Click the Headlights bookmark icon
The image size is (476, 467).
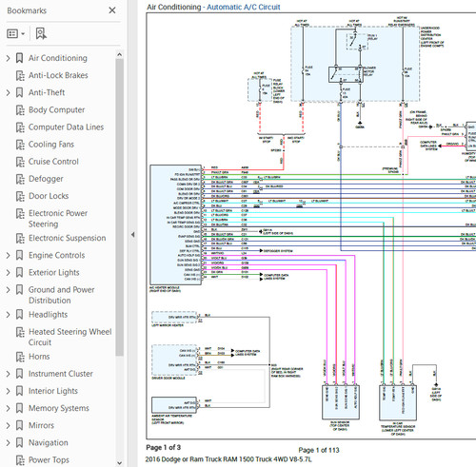[x=20, y=315]
